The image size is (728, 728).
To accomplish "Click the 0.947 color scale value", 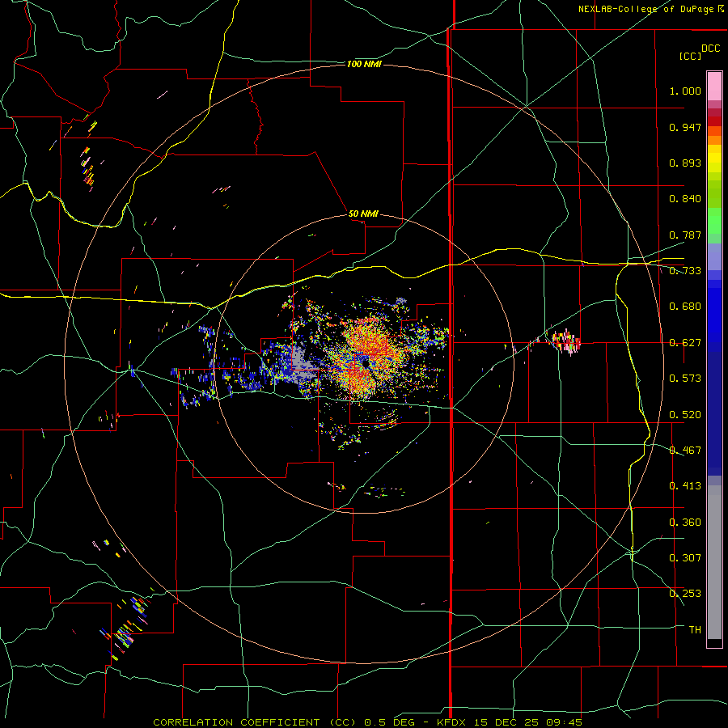I will 685,127.
